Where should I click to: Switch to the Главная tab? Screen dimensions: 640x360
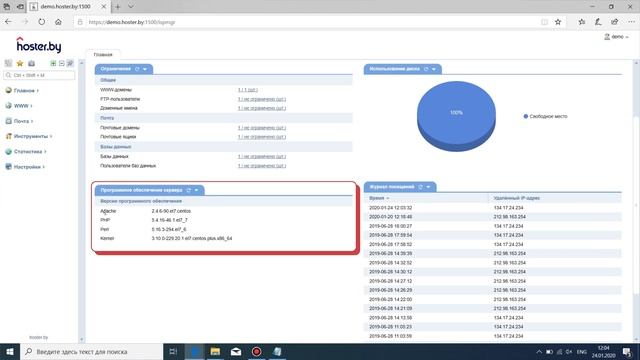[103, 54]
